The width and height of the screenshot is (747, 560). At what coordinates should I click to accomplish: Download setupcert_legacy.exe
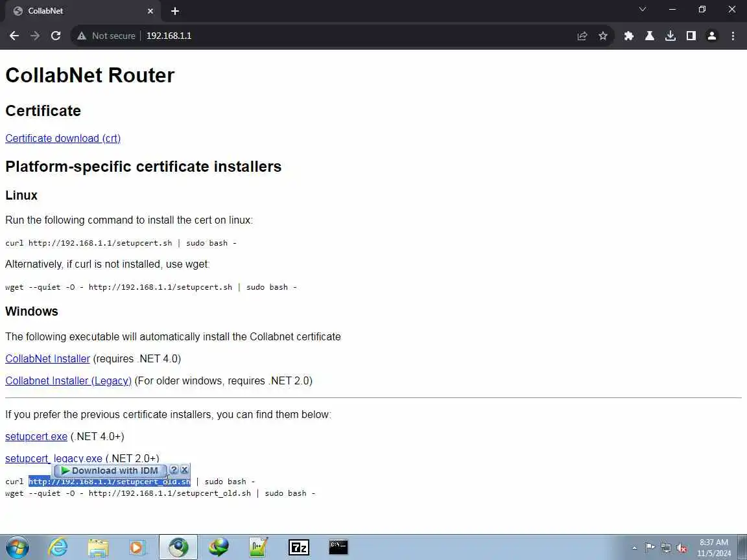[53, 458]
